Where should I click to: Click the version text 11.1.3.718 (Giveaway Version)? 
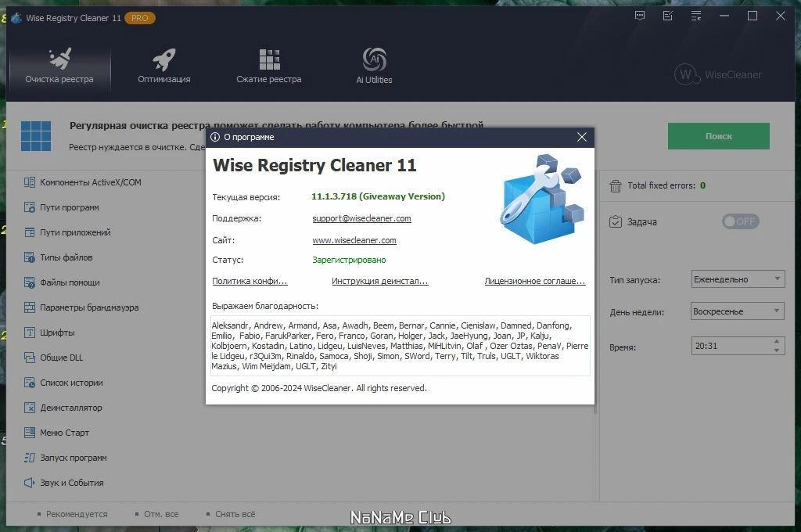(378, 196)
